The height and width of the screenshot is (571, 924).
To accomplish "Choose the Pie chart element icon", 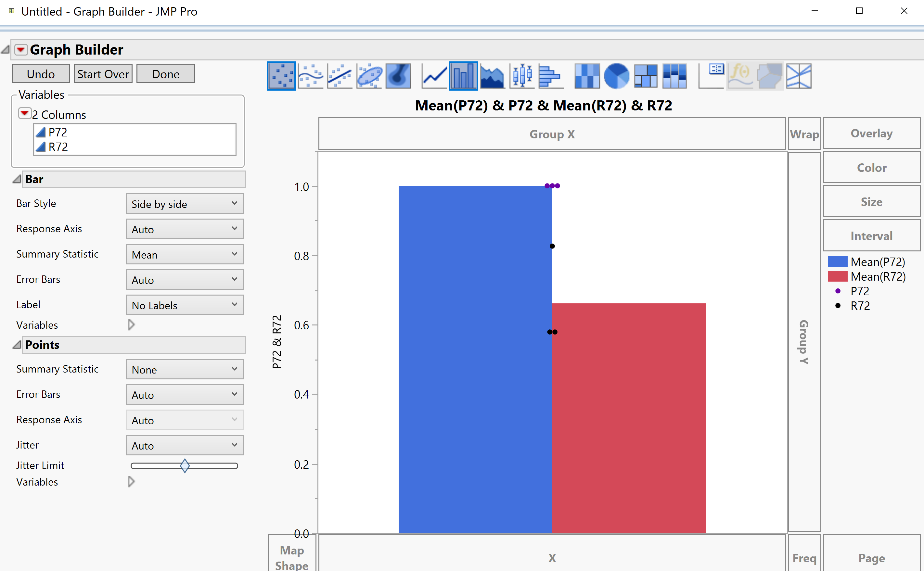I will point(617,76).
